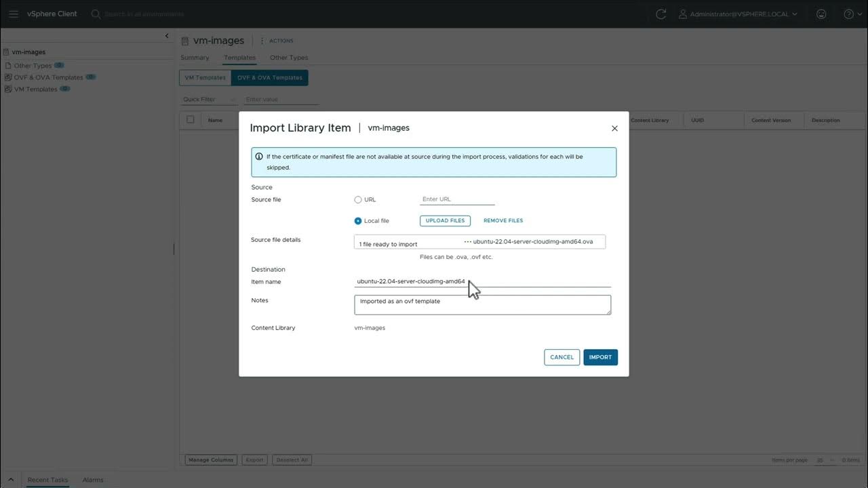
Task: Click the UPLOAD FILES button
Action: (x=445, y=221)
